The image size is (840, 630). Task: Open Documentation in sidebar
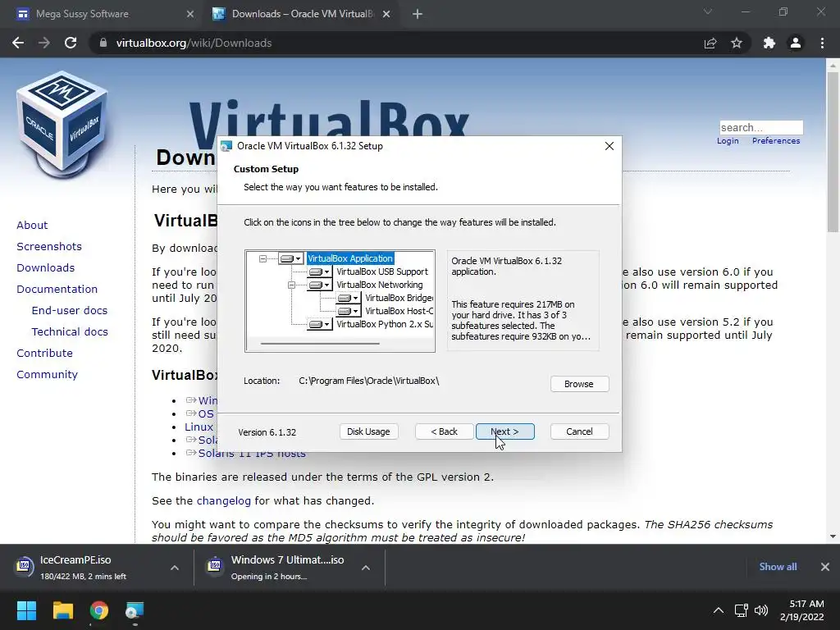point(57,290)
